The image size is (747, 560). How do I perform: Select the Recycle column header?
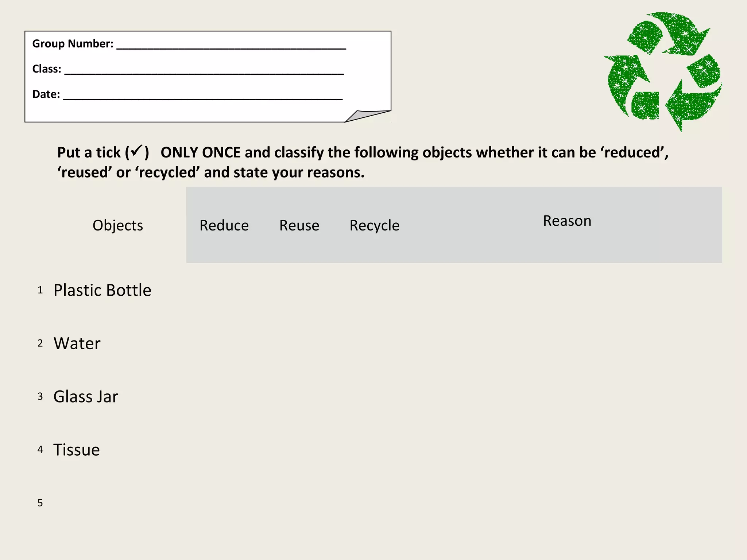click(x=374, y=226)
